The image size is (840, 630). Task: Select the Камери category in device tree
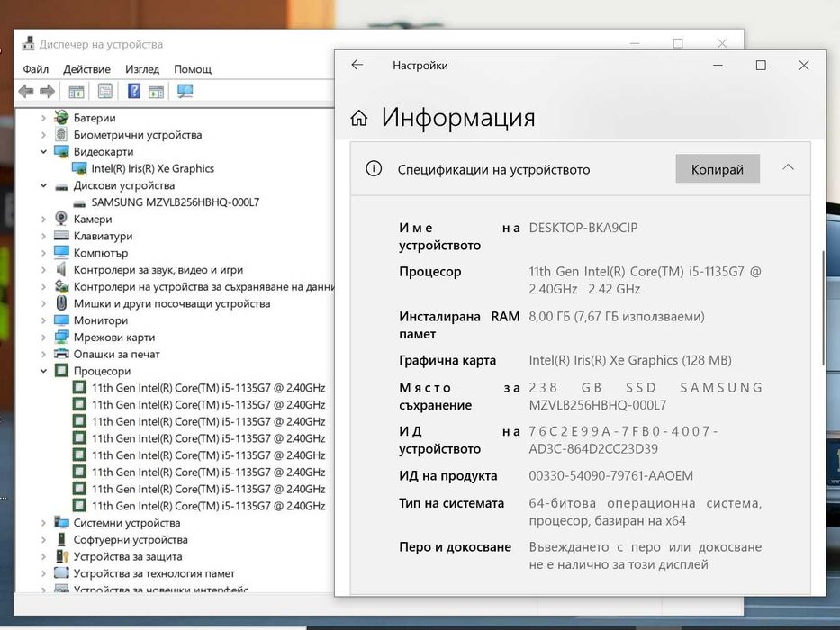(93, 219)
